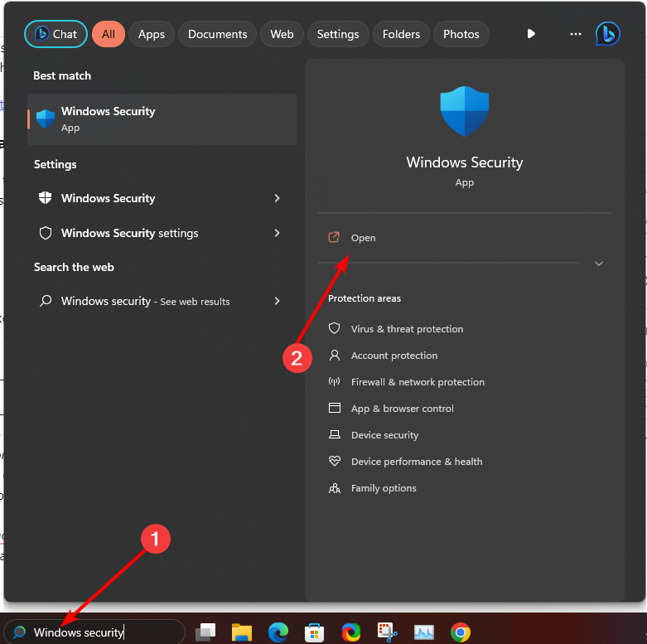Open App & browser control

[x=403, y=409]
